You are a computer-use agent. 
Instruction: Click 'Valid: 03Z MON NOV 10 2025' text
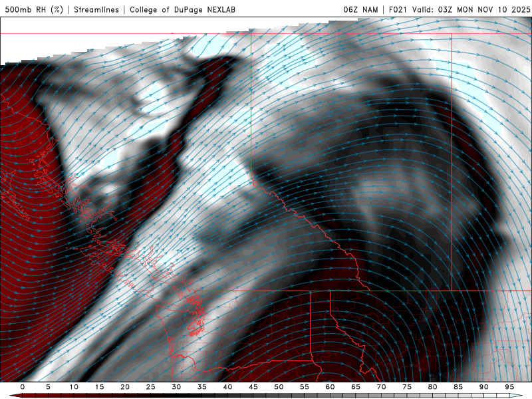coord(471,9)
